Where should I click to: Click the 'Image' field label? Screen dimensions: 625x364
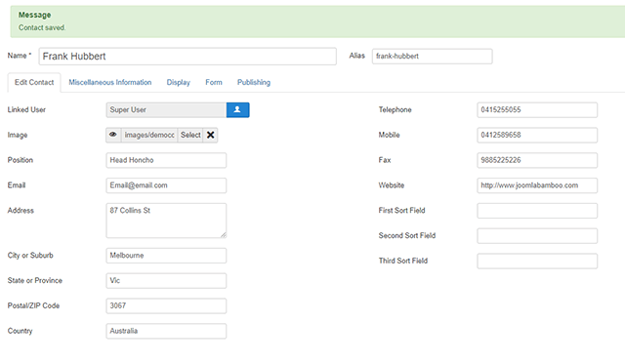(18, 135)
